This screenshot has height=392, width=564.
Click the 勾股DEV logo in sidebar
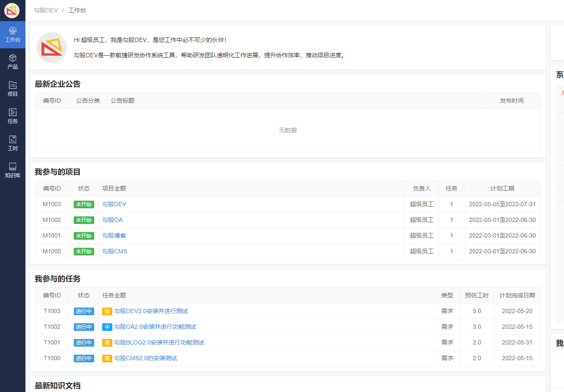(x=12, y=11)
